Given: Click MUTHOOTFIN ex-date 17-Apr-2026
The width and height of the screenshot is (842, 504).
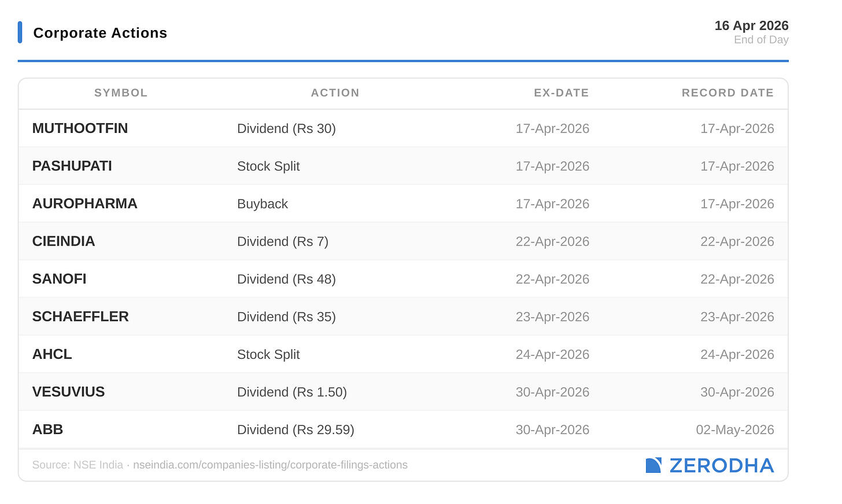Looking at the screenshot, I should pyautogui.click(x=552, y=129).
